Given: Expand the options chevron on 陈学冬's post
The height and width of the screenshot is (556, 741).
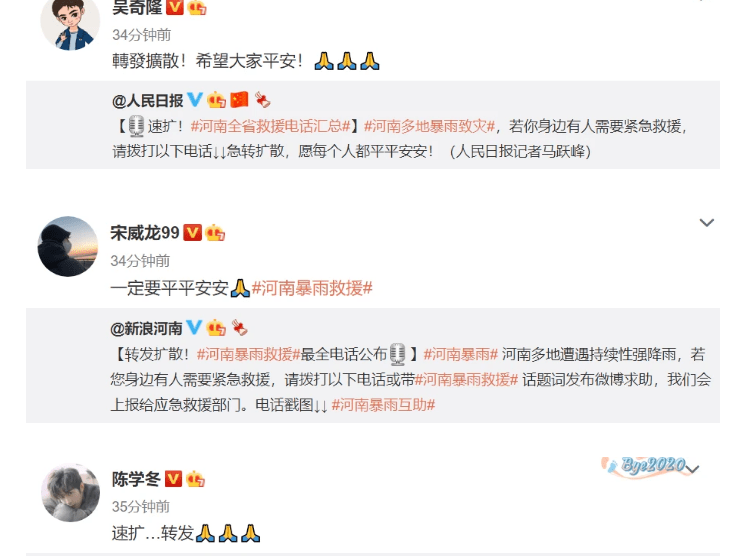Looking at the screenshot, I should pos(693,469).
